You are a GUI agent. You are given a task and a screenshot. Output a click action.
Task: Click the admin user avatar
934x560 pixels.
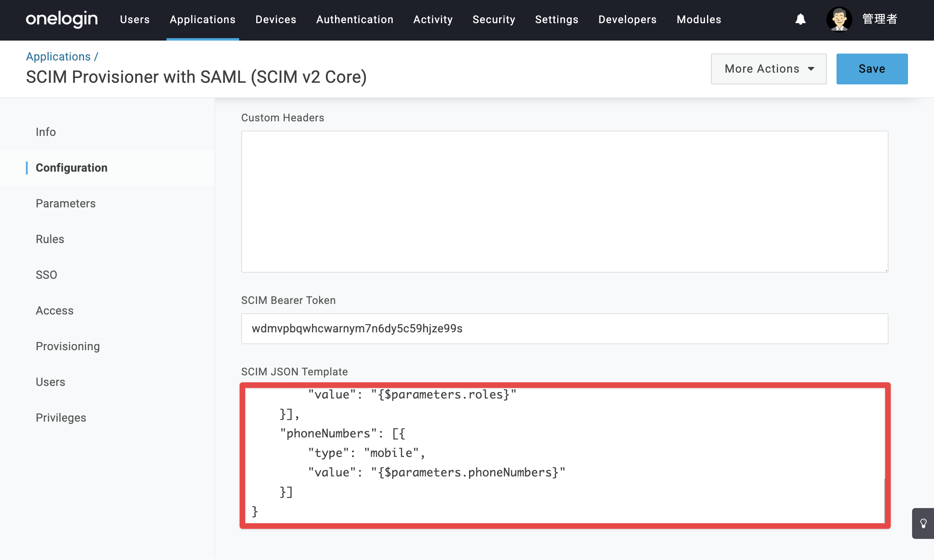(839, 19)
